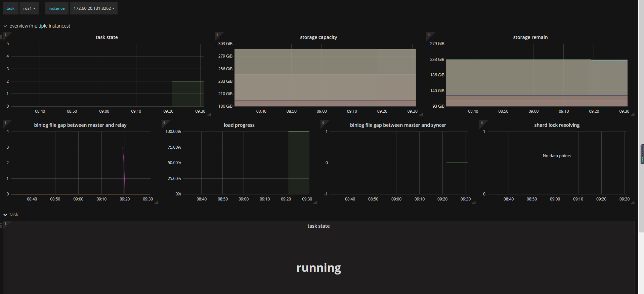Open the load progress panel title menu
The width and height of the screenshot is (644, 294).
click(239, 125)
